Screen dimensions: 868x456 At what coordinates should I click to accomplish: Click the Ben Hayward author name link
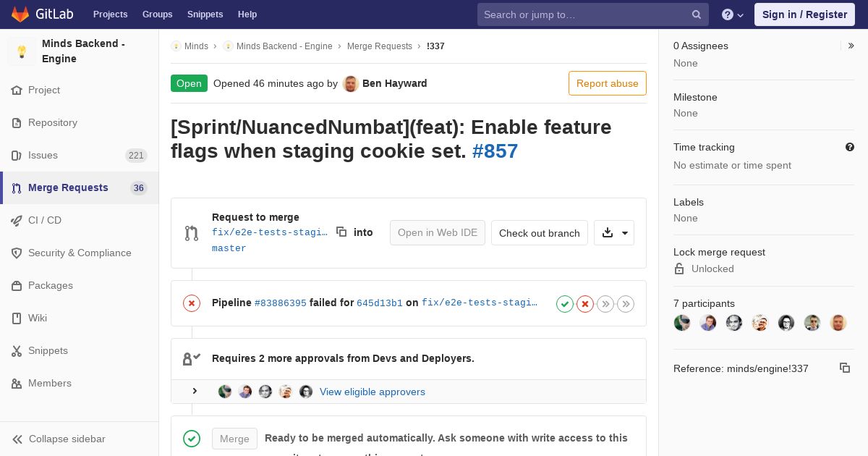click(395, 83)
